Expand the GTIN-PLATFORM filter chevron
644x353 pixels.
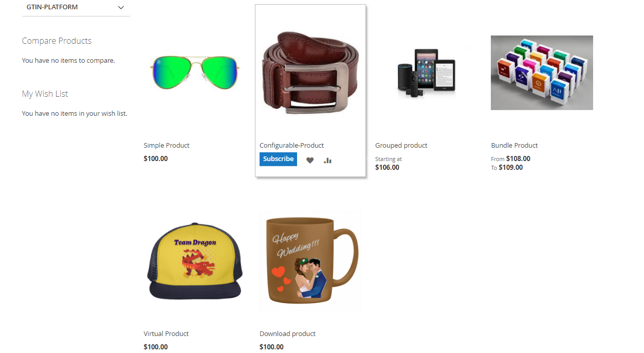[121, 8]
